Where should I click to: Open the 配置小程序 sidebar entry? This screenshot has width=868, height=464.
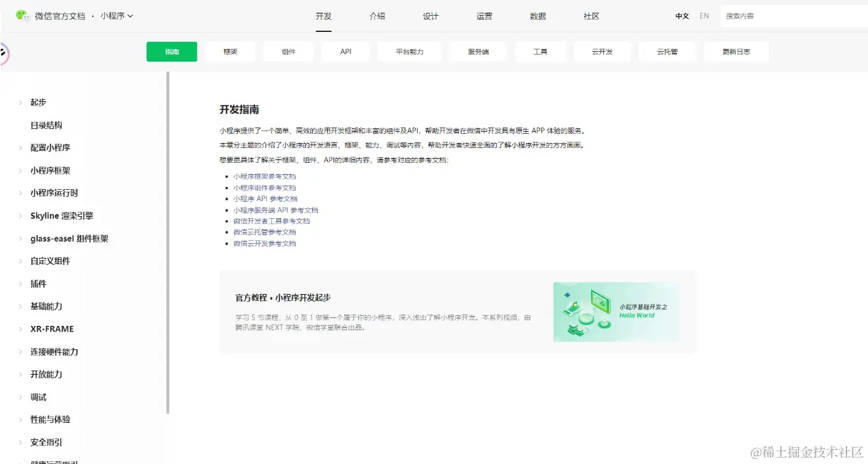pyautogui.click(x=50, y=148)
